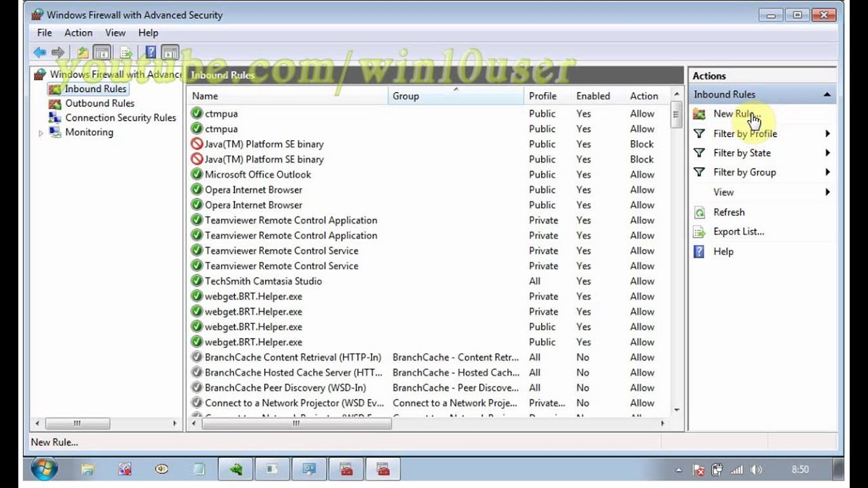Sort by the Profile column header

(x=547, y=96)
